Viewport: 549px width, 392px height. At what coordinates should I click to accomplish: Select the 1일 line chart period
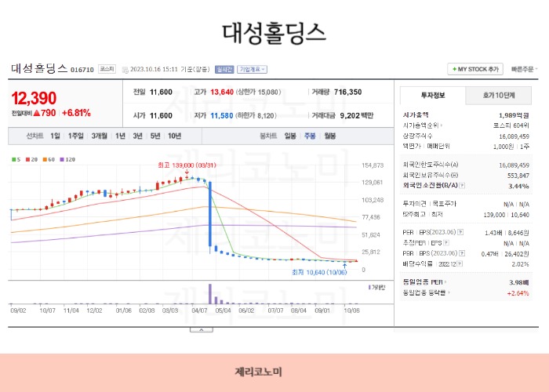coord(55,136)
